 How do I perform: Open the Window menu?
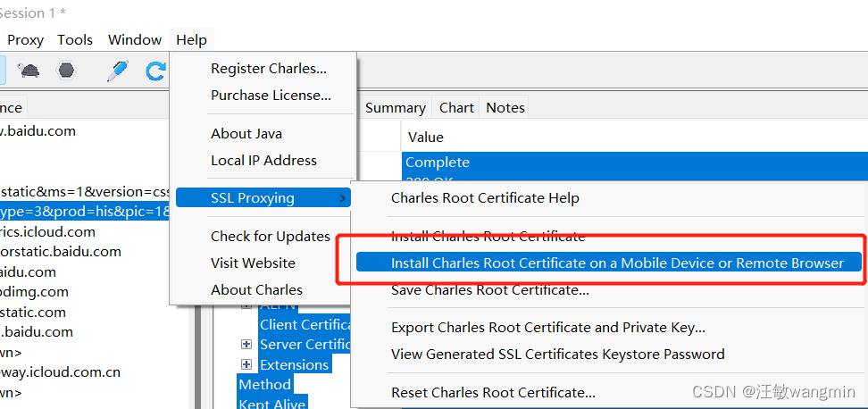click(135, 40)
